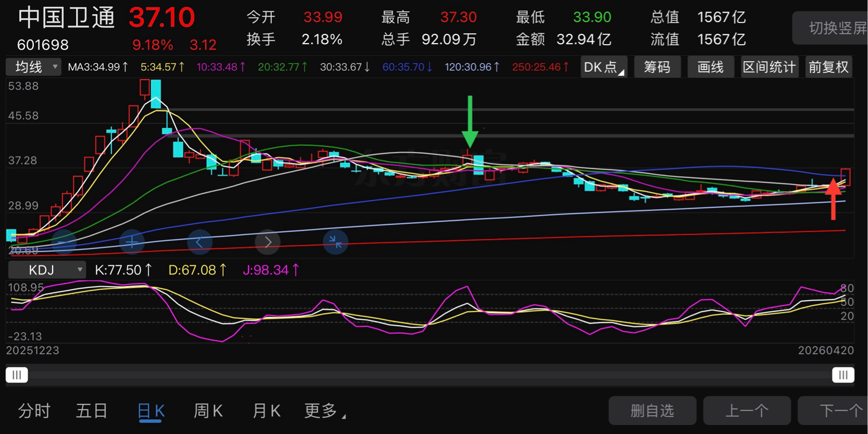Open the 均线 indicator dropdown
This screenshot has height=434, width=868.
point(33,67)
